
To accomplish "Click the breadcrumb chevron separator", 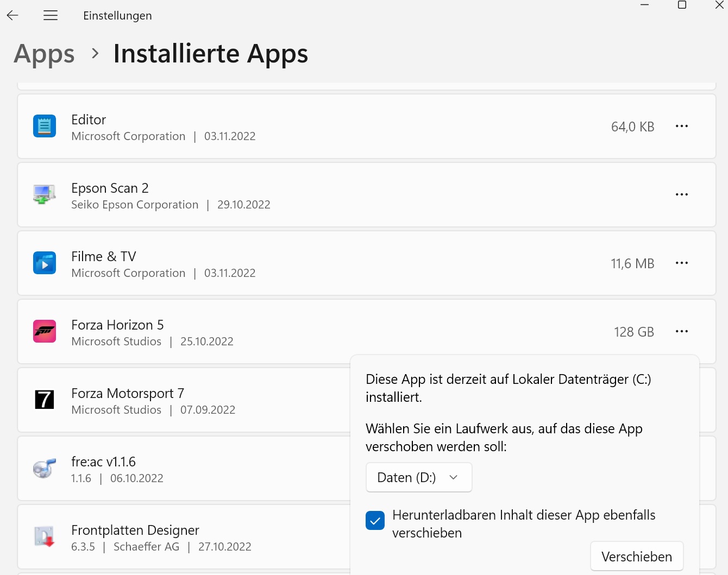I will click(95, 54).
